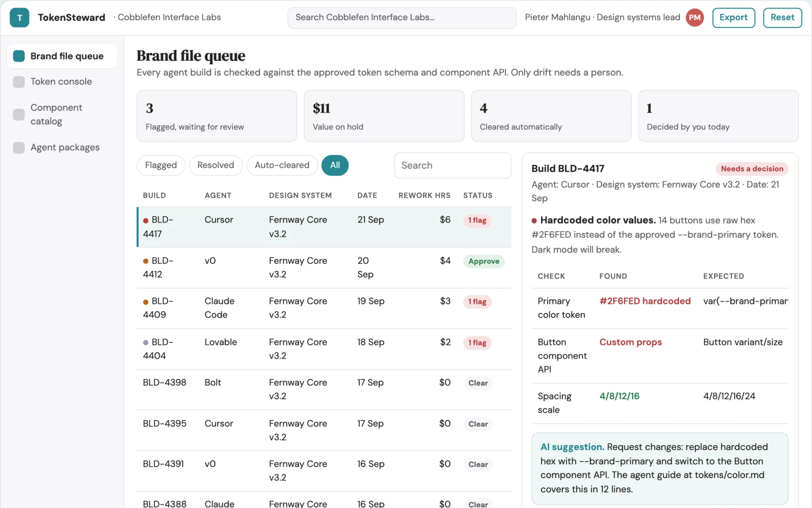Select build row BLD-4391
Viewport: 812px width, 508px height.
(x=324, y=471)
